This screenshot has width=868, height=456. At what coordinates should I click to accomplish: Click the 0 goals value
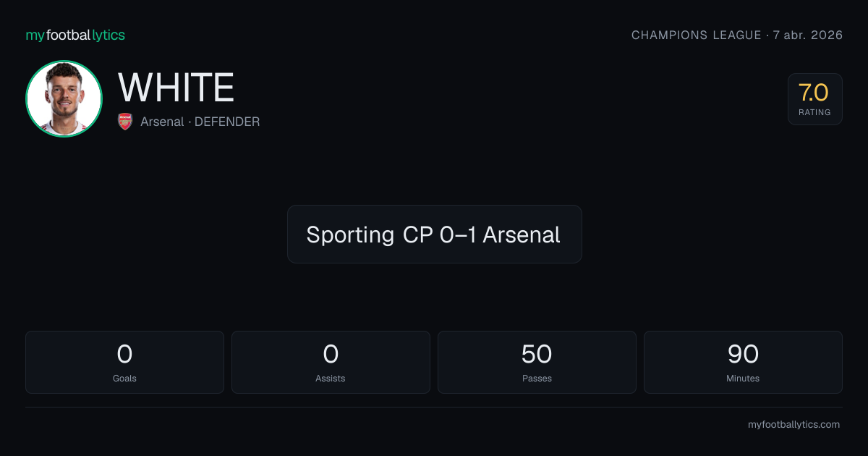(124, 354)
